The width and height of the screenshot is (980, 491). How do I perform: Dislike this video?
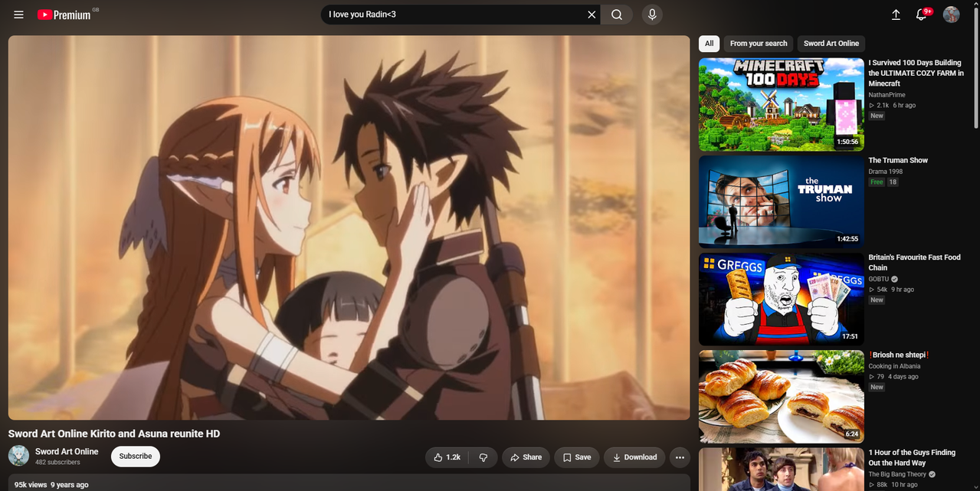click(483, 457)
